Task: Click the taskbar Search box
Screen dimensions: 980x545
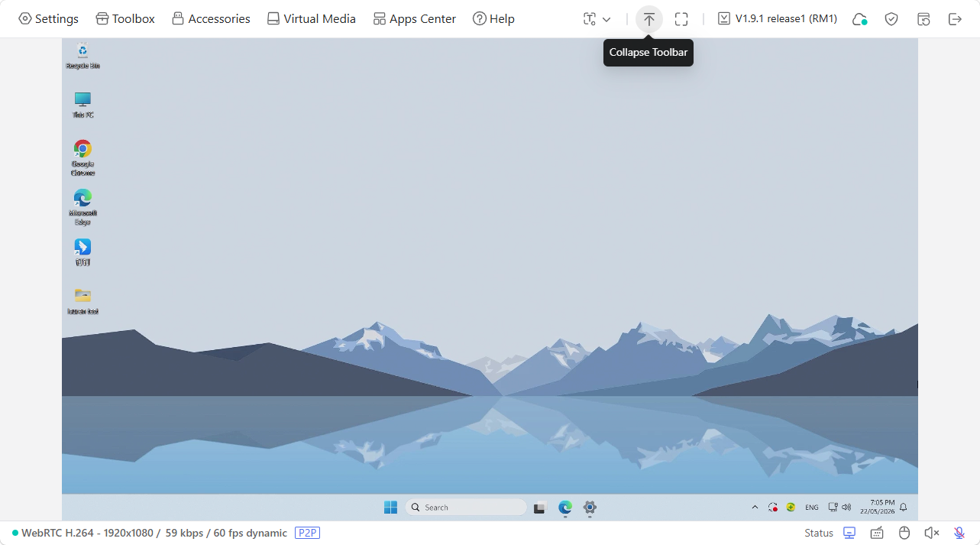Action: pos(466,508)
